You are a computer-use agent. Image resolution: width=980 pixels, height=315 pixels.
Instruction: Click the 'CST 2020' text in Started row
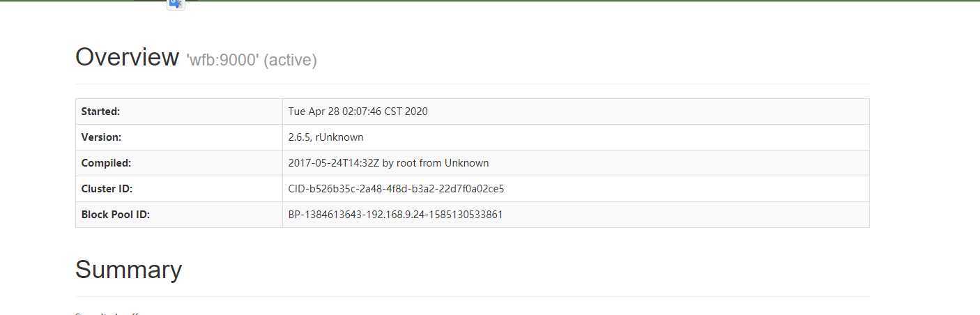(x=406, y=112)
